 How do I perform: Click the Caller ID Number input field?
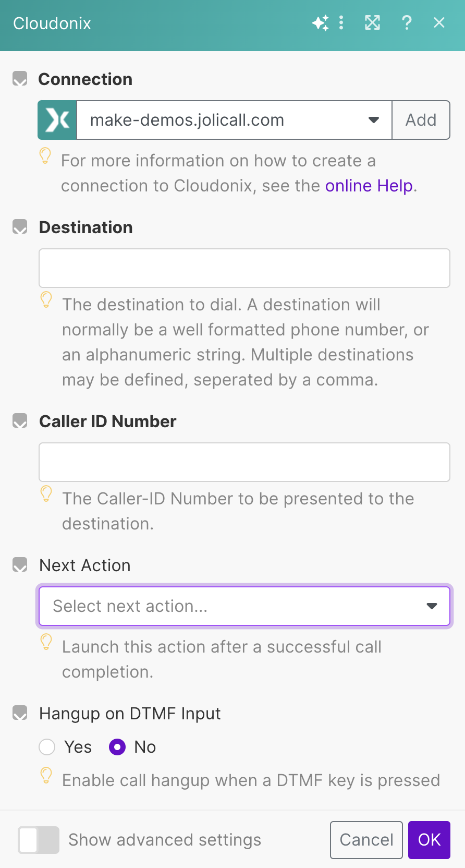point(244,462)
